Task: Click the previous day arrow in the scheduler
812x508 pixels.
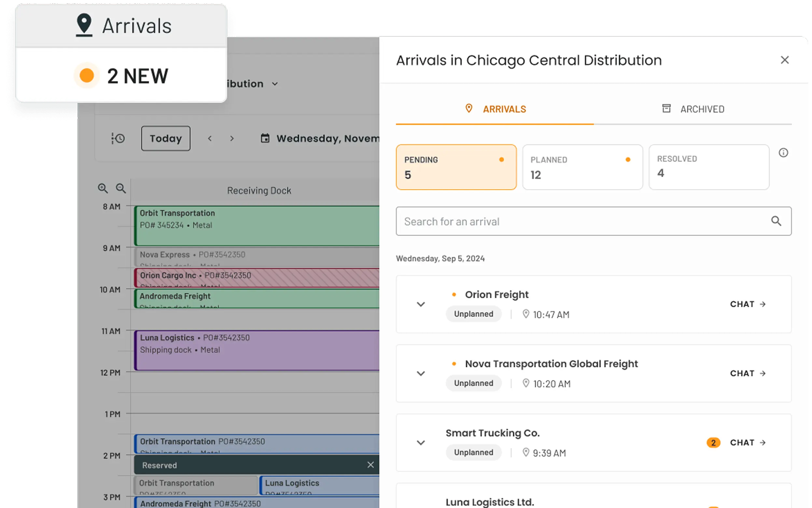Action: coord(210,138)
